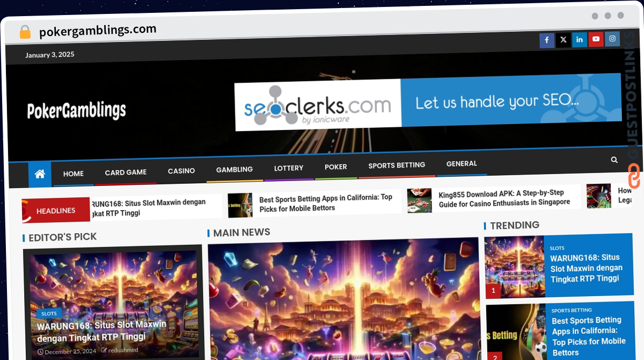
Task: Click SLOTS category in Trending item one
Action: pyautogui.click(x=557, y=248)
